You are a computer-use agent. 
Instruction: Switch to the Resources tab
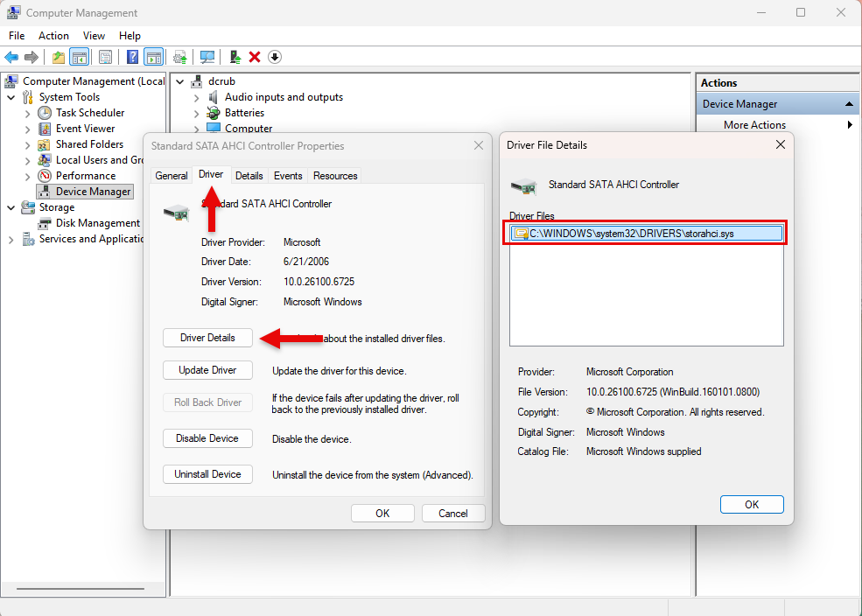[335, 176]
